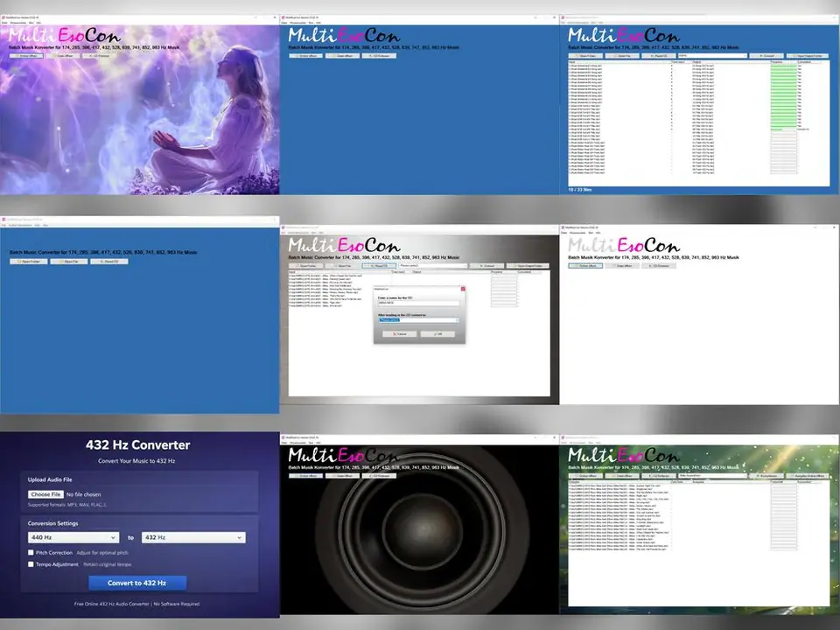This screenshot has width=840, height=630.
Task: Click the OK checkmark button in dialog
Action: coord(437,333)
